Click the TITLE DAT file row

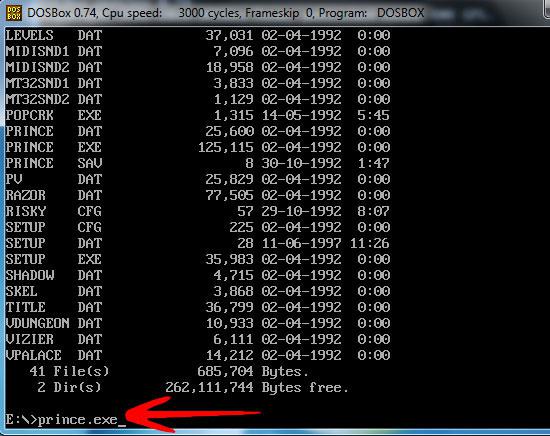coord(198,308)
